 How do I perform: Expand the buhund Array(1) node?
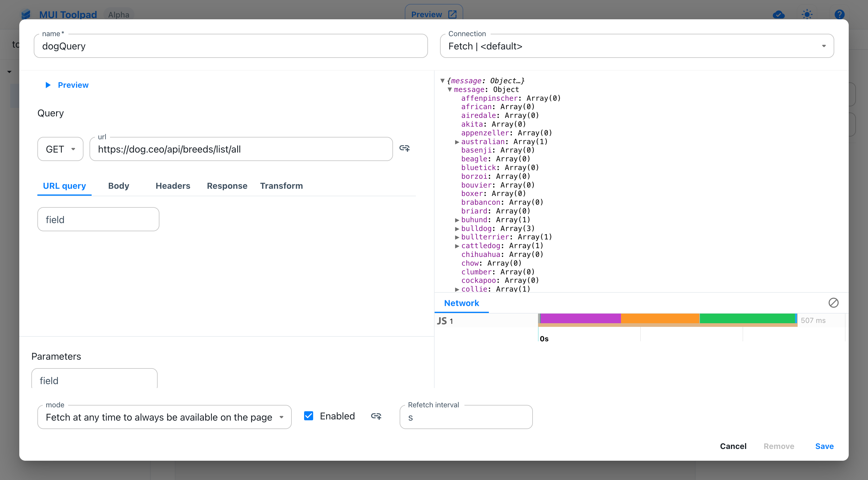[457, 220]
